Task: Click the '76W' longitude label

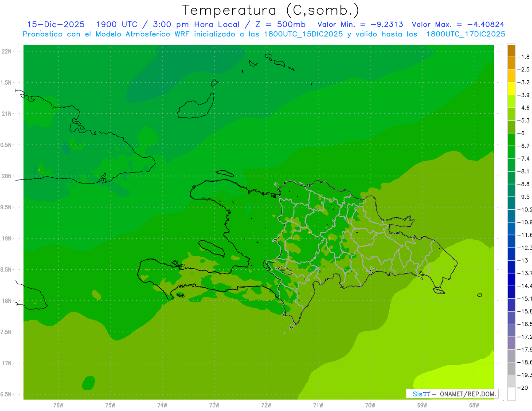Action: [x=58, y=405]
